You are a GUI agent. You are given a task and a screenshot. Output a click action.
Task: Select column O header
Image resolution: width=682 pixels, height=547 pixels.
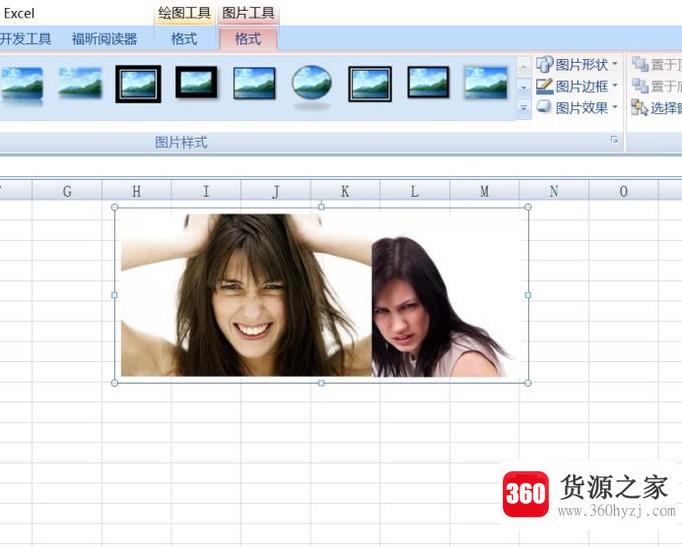pyautogui.click(x=623, y=191)
